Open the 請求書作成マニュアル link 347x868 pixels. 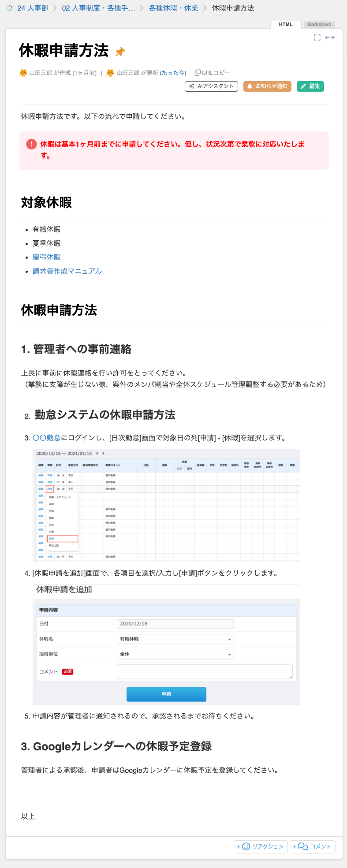[67, 271]
